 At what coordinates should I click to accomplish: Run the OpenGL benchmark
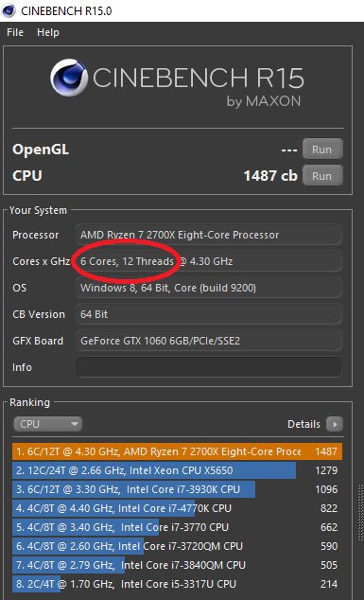click(x=322, y=150)
